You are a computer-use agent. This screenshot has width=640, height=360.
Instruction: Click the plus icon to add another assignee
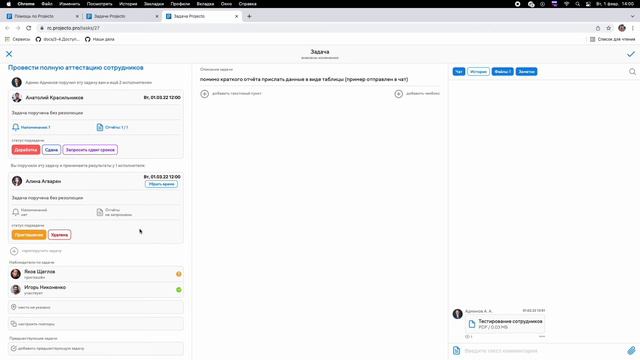(14, 251)
